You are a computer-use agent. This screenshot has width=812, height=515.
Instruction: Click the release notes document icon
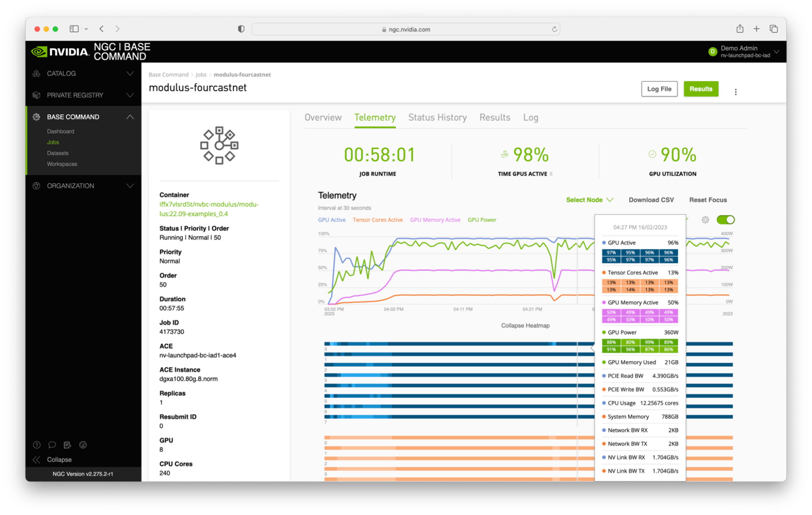click(67, 445)
